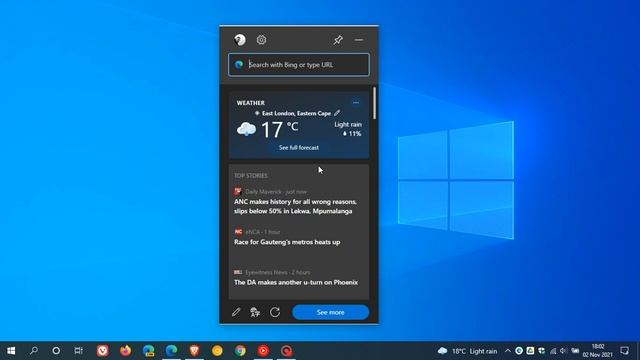640x360 pixels.
Task: Click the 17 °C temperature reading
Action: tap(280, 129)
